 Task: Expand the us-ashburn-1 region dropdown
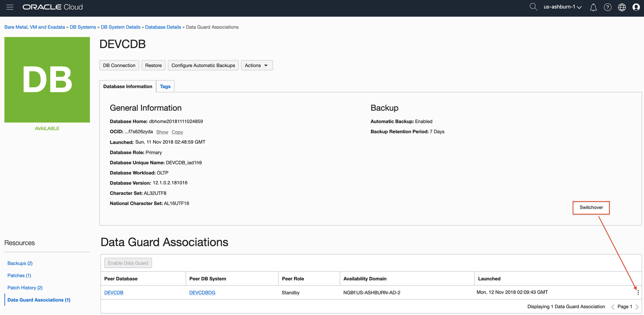point(562,7)
